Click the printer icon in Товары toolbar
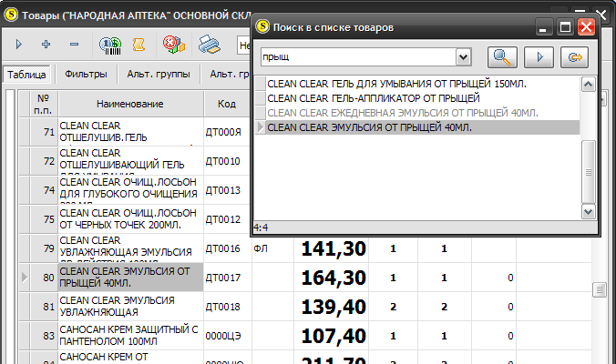The image size is (616, 364). click(209, 44)
